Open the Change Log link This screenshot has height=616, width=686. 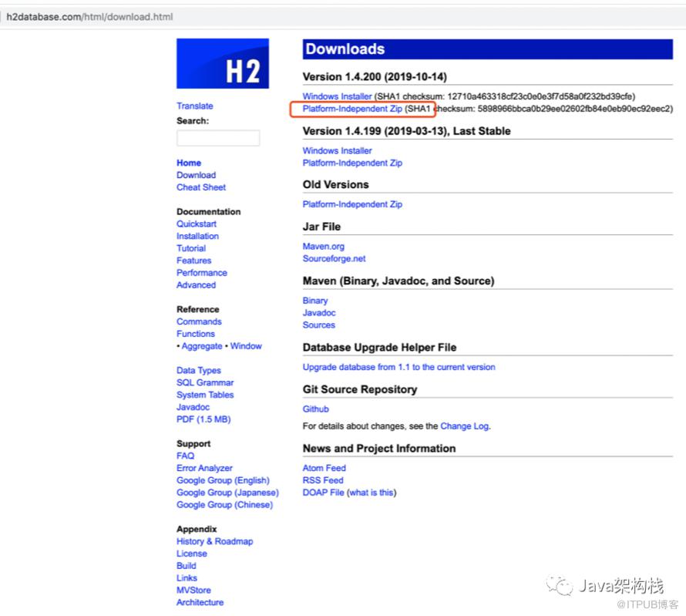[465, 426]
